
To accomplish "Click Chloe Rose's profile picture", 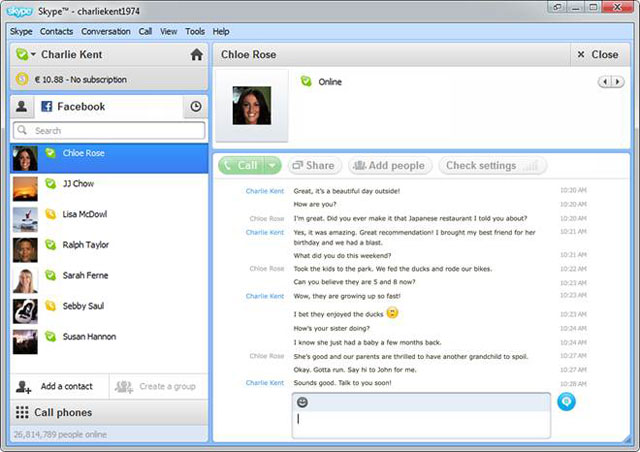I will click(251, 105).
